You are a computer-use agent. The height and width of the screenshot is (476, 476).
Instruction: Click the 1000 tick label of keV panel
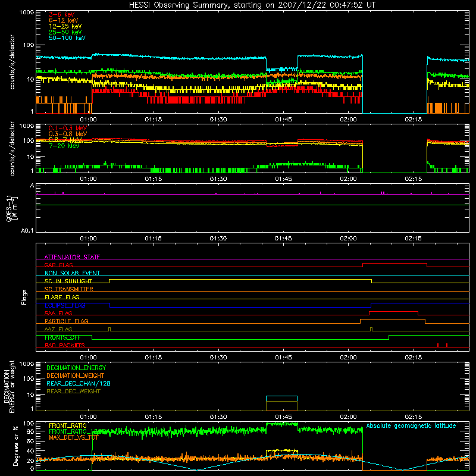pyautogui.click(x=27, y=12)
